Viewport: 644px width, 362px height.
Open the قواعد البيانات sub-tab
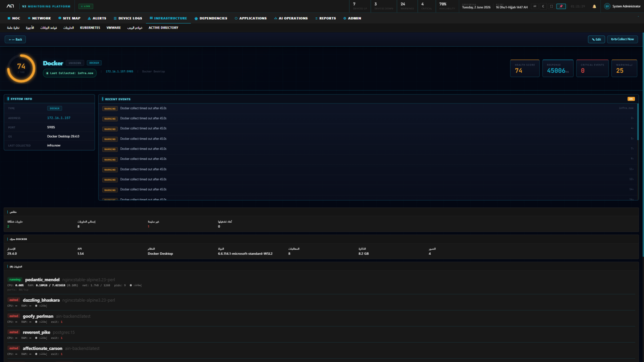pos(49,28)
